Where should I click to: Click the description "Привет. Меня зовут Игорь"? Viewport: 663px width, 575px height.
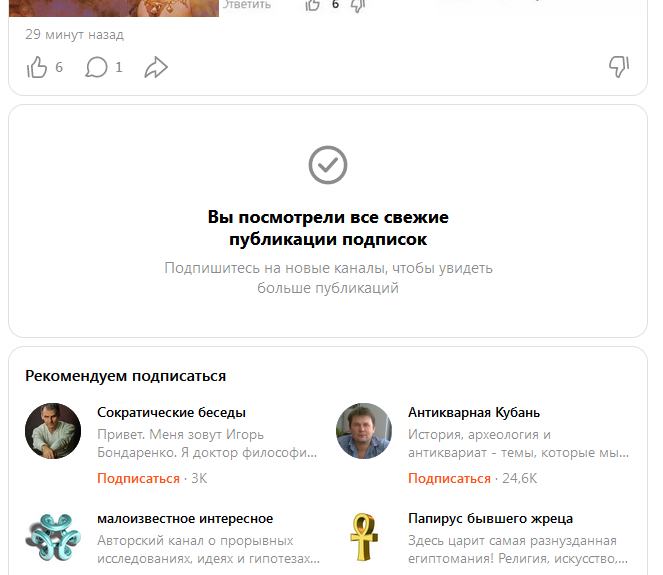point(181,435)
